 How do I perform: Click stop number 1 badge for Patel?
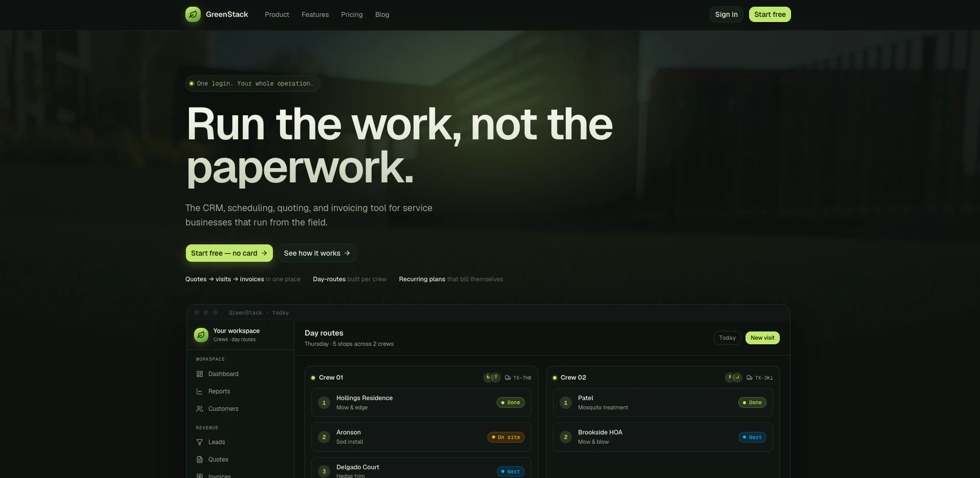566,403
